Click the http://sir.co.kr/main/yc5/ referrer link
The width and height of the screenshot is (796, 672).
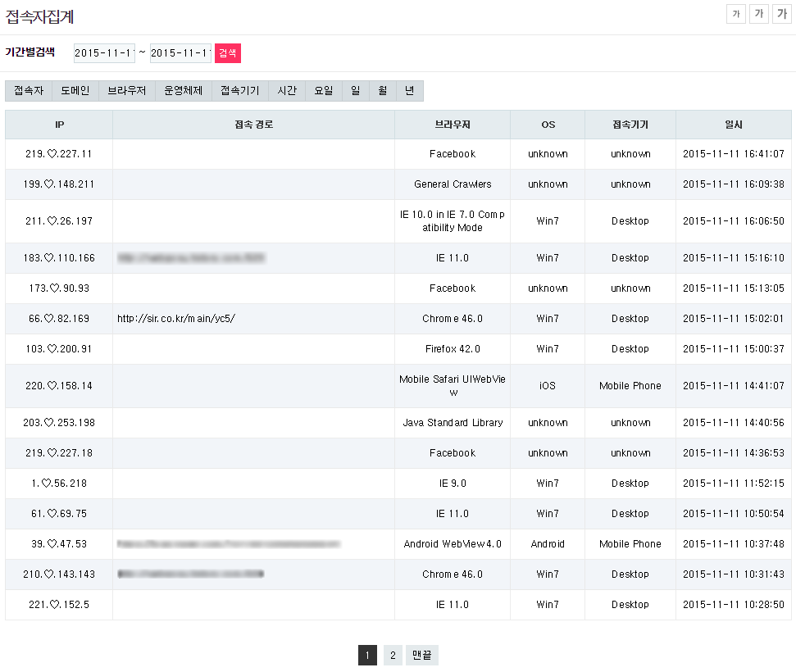176,319
